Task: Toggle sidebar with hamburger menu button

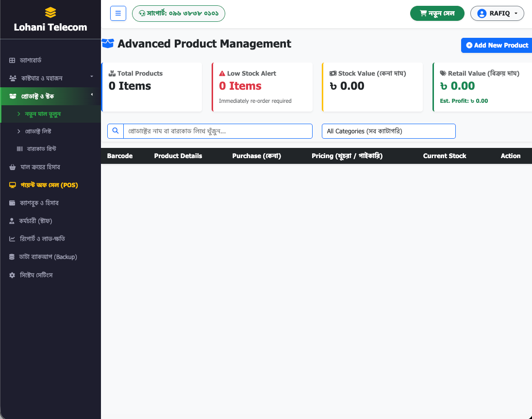Action: [x=118, y=13]
